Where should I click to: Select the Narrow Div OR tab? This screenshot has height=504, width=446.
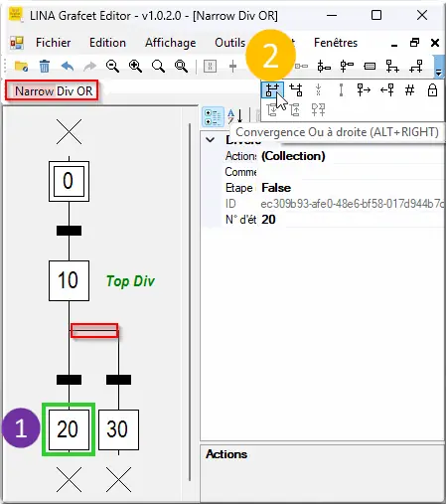52,90
